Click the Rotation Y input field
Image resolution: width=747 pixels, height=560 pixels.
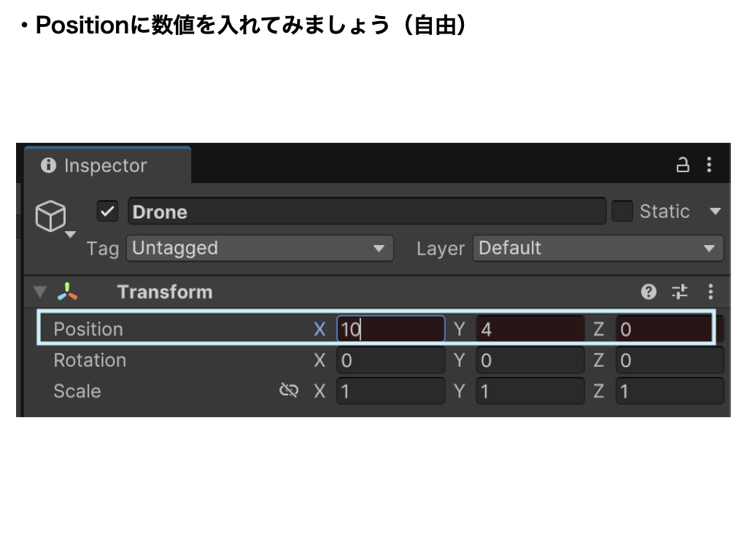tap(530, 360)
